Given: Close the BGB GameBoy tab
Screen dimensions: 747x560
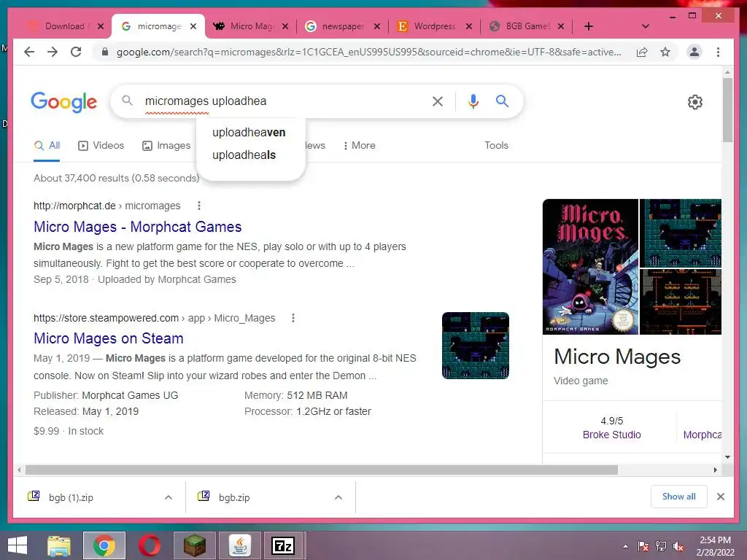Looking at the screenshot, I should pos(561,26).
